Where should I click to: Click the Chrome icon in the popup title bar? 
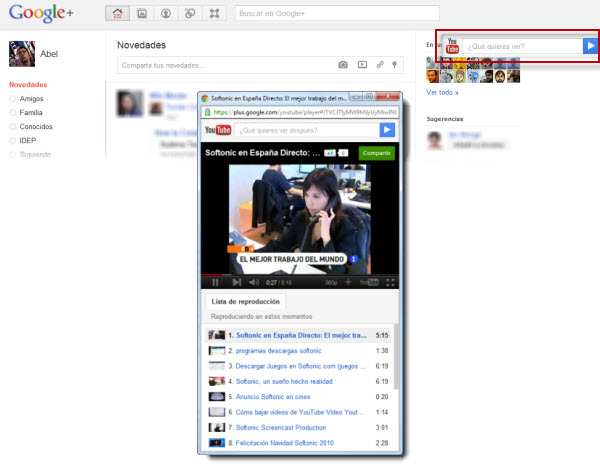[x=205, y=98]
